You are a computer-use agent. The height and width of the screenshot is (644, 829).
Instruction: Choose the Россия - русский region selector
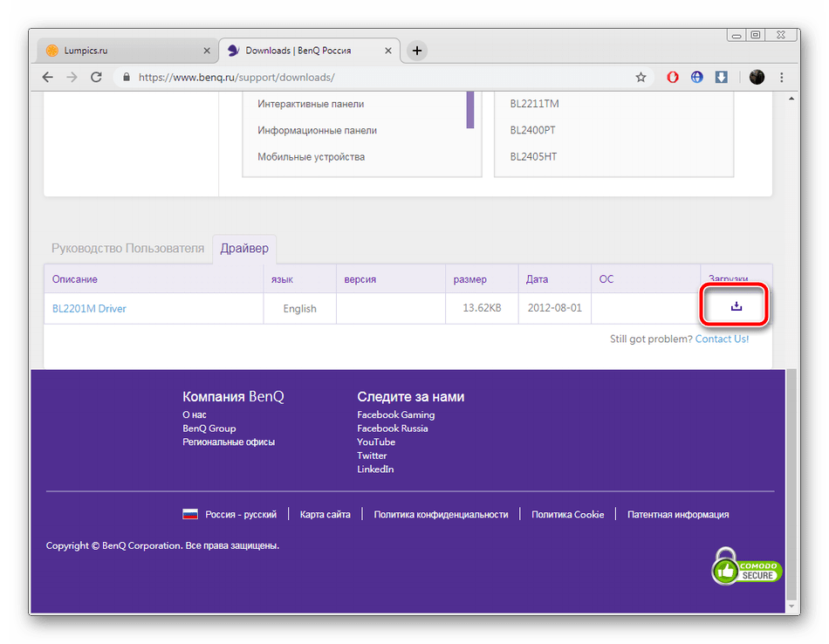pos(230,515)
